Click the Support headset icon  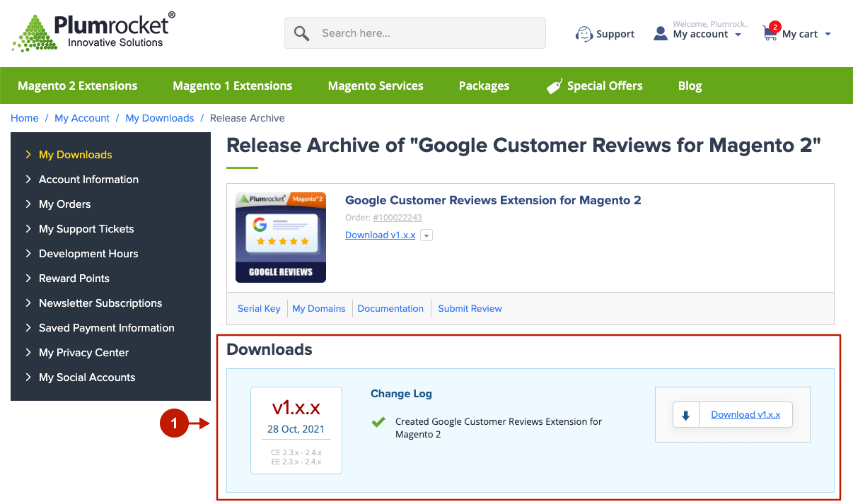point(584,33)
